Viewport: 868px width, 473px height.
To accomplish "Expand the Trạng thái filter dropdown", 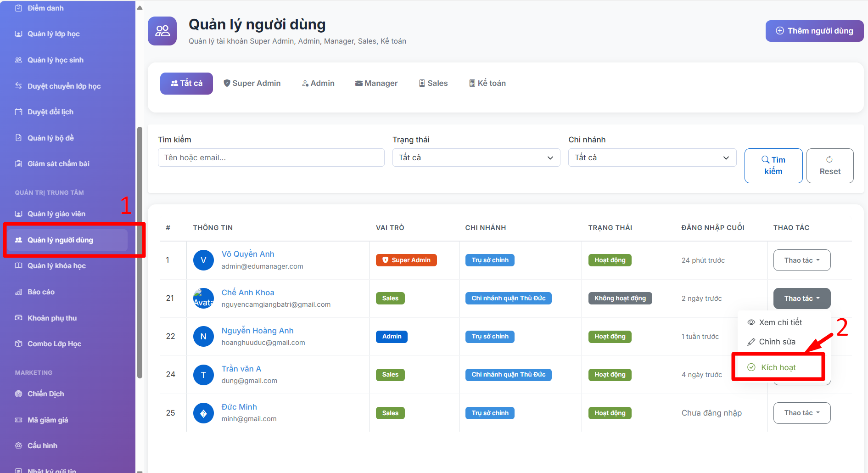I will click(476, 158).
